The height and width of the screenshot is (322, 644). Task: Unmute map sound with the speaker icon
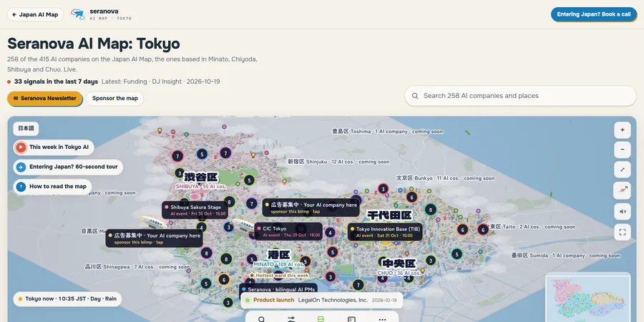(x=623, y=211)
